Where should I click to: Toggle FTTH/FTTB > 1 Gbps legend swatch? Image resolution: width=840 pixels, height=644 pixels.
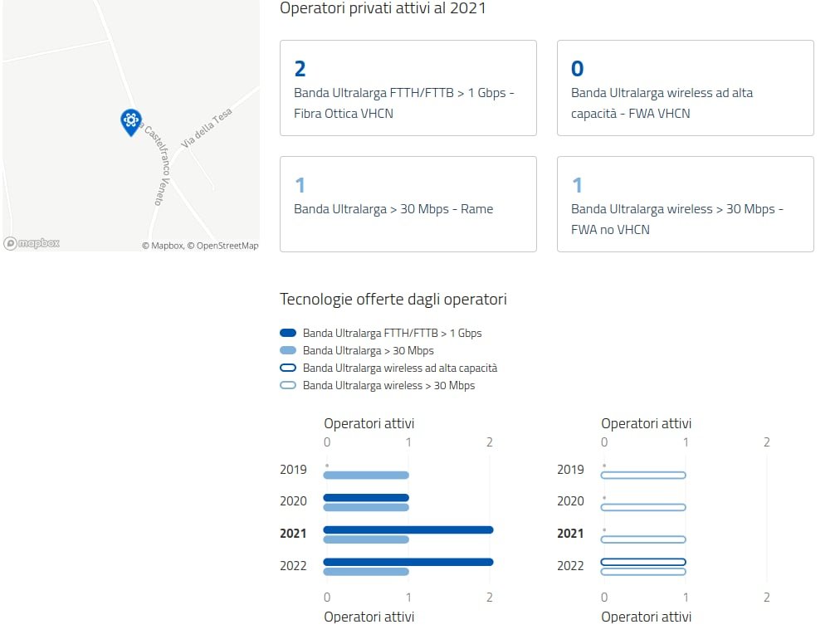coord(288,333)
